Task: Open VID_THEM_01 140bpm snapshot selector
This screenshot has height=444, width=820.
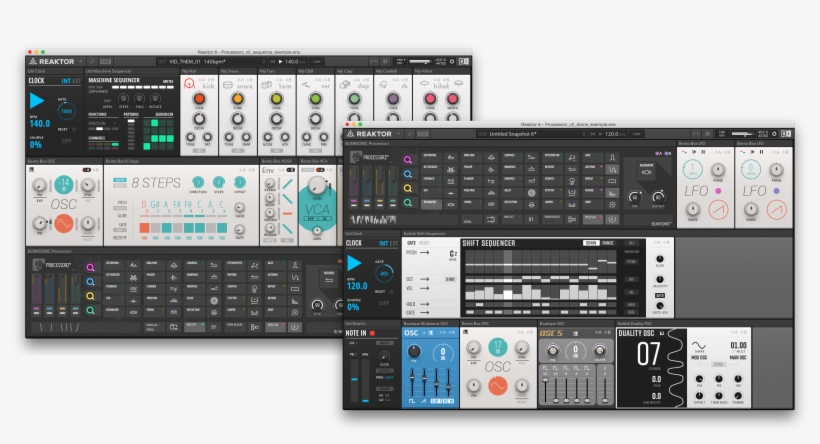Action: click(211, 61)
